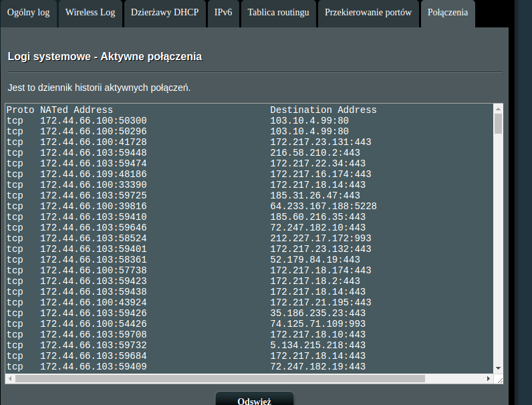This screenshot has height=405, width=532.
Task: Click destination 185.60.216.35:443
Action: [x=317, y=217]
